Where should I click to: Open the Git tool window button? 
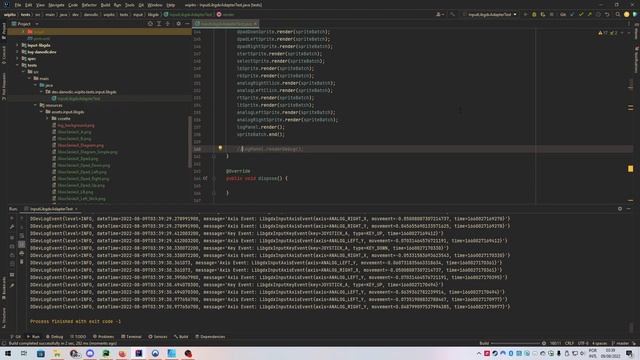16,337
